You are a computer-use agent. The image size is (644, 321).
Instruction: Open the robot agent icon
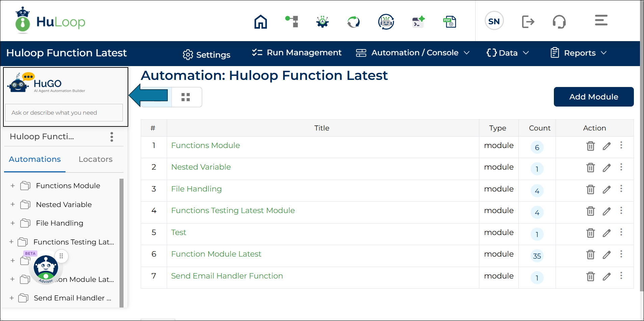click(x=386, y=22)
